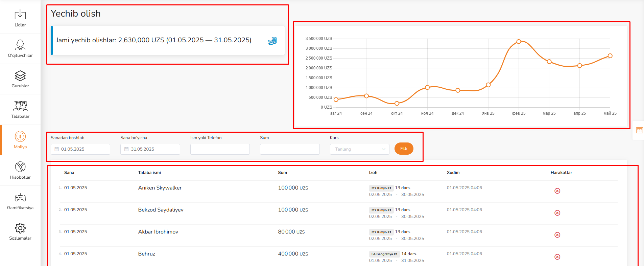Open the Sanadan boshlab date picker
The width and height of the screenshot is (644, 266).
click(80, 149)
